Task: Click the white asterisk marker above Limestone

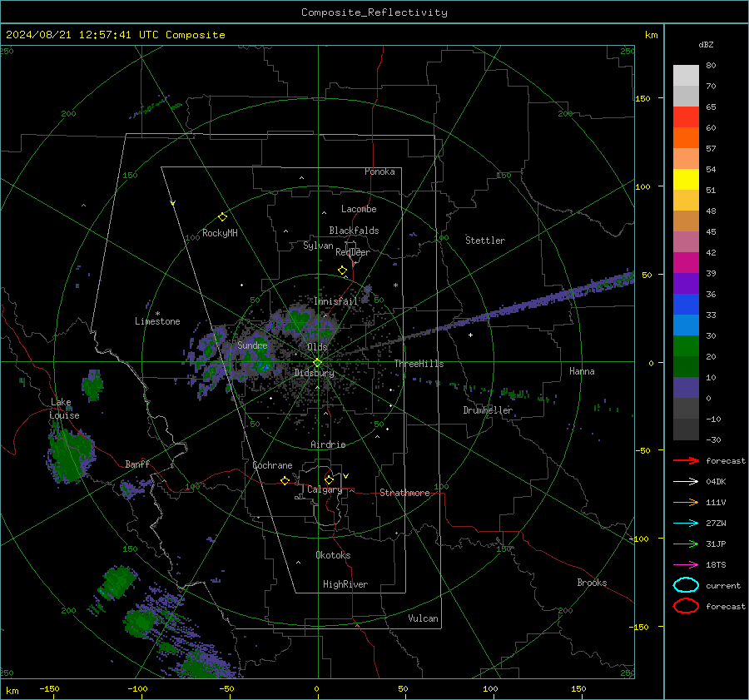Action: [157, 314]
